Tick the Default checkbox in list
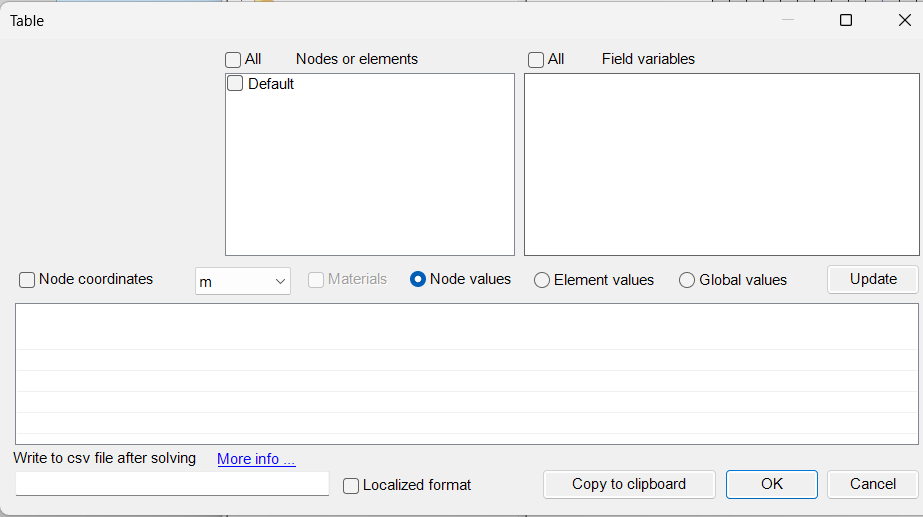Screen dimensions: 923x517 click(235, 84)
